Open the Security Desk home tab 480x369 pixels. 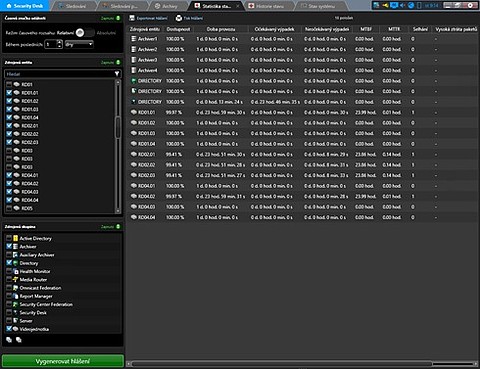[x=24, y=6]
